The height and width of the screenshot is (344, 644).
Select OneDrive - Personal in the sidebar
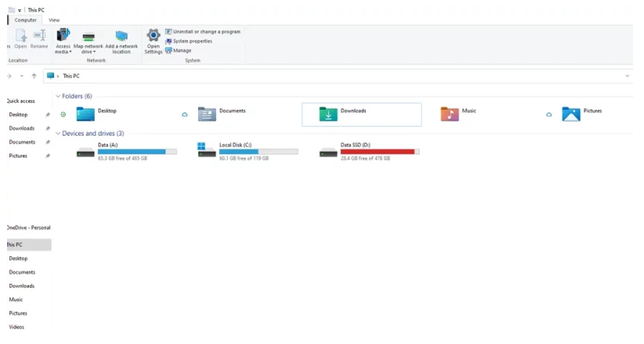(29, 227)
